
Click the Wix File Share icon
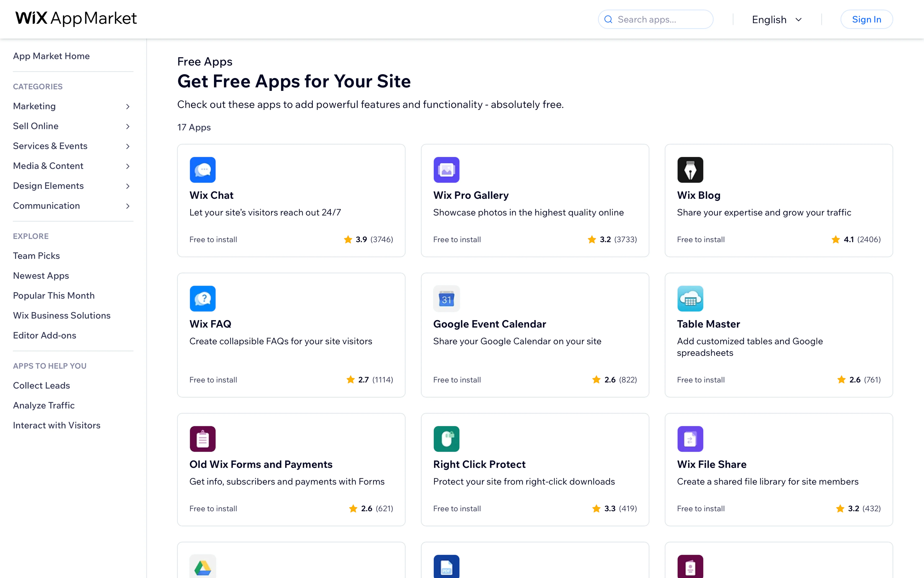[x=690, y=439]
